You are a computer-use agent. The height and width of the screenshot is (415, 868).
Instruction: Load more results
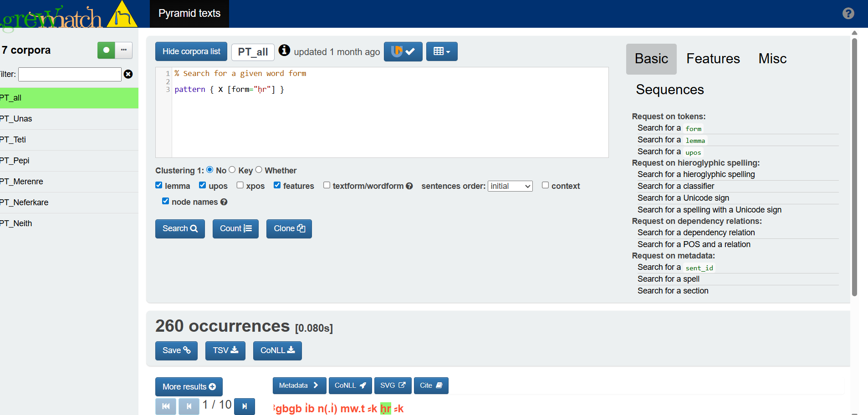[x=189, y=386]
